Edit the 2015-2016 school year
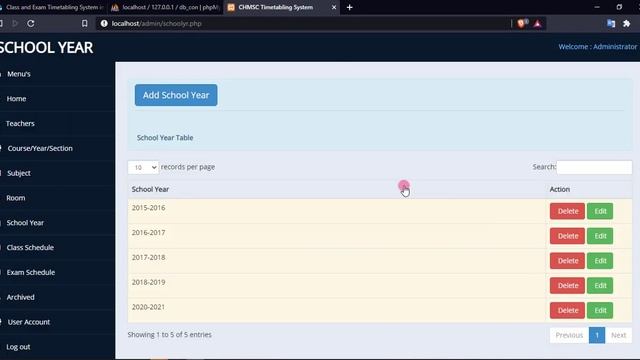 click(600, 211)
